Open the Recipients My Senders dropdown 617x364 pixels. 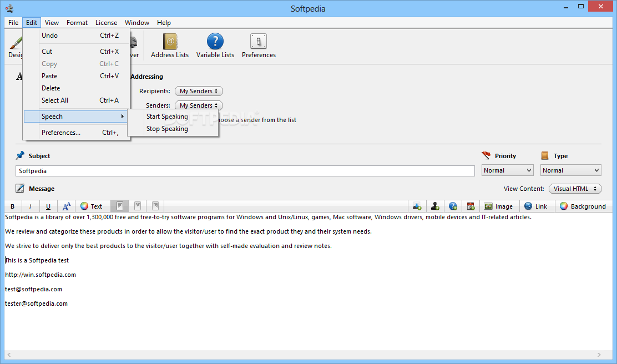pos(199,91)
